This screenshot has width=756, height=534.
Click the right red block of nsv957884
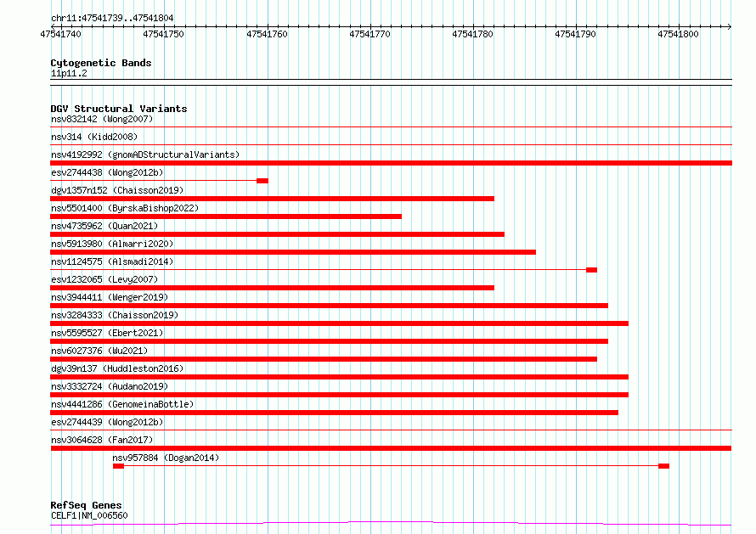pos(664,466)
